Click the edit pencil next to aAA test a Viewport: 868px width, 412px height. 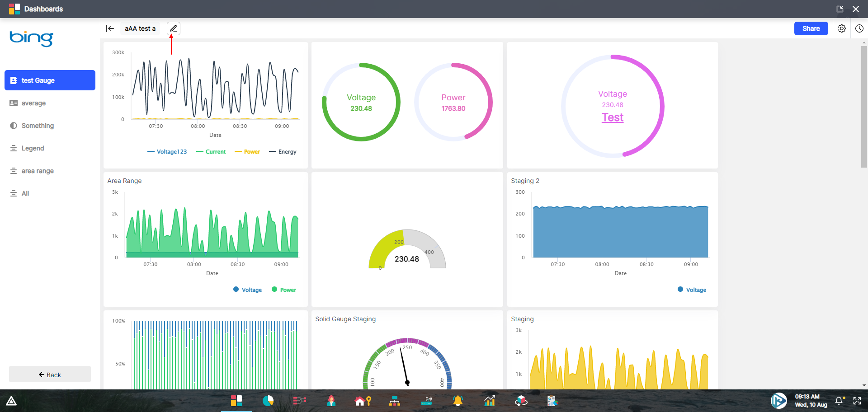174,28
